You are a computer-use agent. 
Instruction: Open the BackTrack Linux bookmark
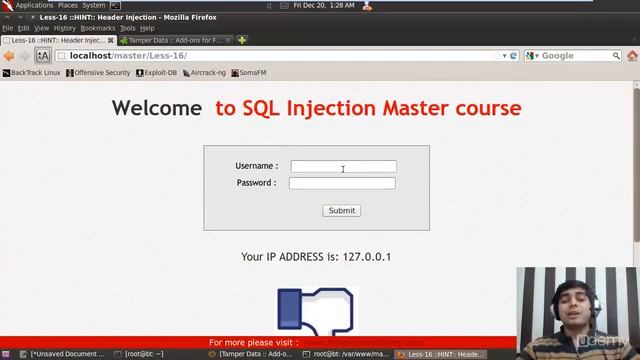point(31,73)
